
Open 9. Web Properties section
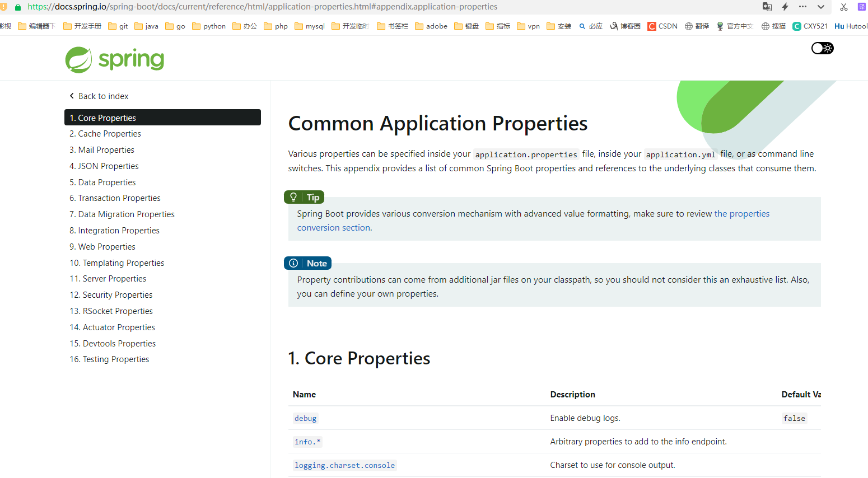(x=102, y=247)
